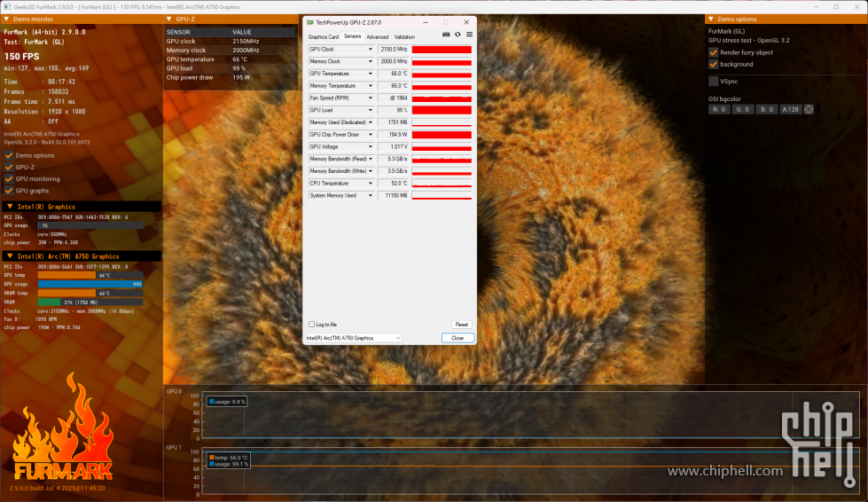Click the 2150.0 MHz GPU Clock value
Image resolution: width=868 pixels, height=502 pixels.
(393, 50)
